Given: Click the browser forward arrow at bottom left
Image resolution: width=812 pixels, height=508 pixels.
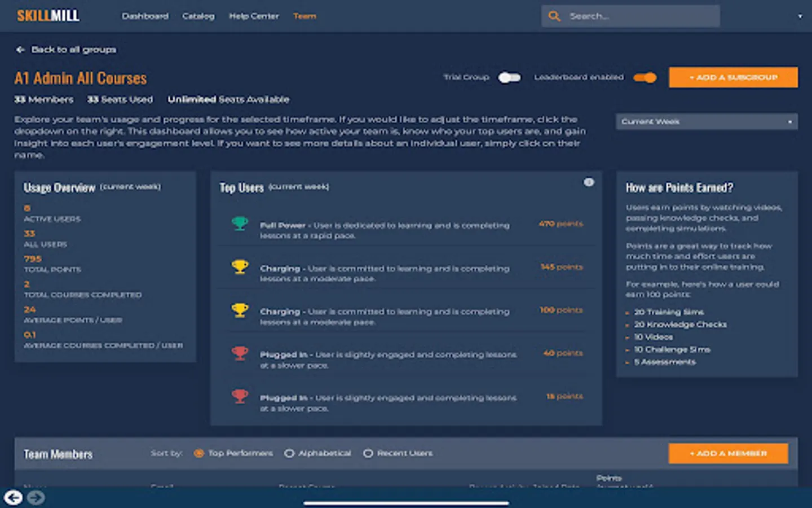Looking at the screenshot, I should pos(36,497).
